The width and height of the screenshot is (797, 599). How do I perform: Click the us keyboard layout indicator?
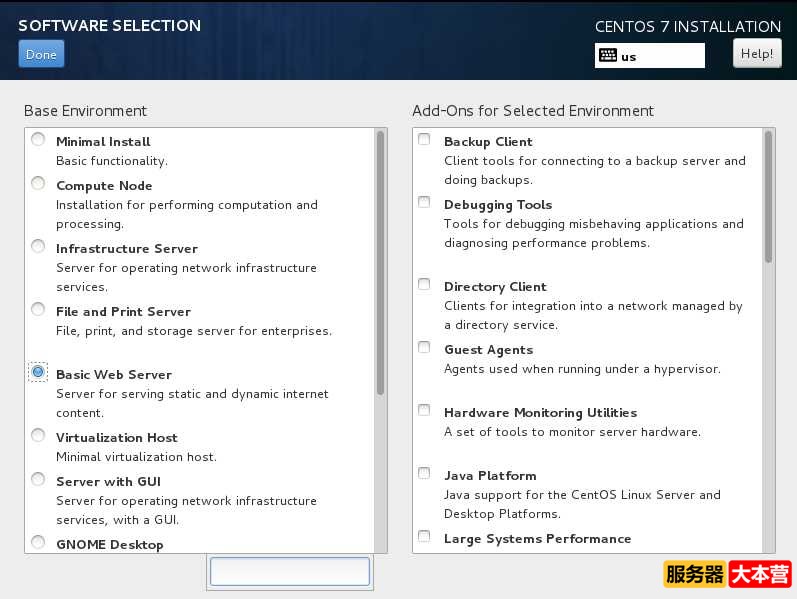click(650, 56)
